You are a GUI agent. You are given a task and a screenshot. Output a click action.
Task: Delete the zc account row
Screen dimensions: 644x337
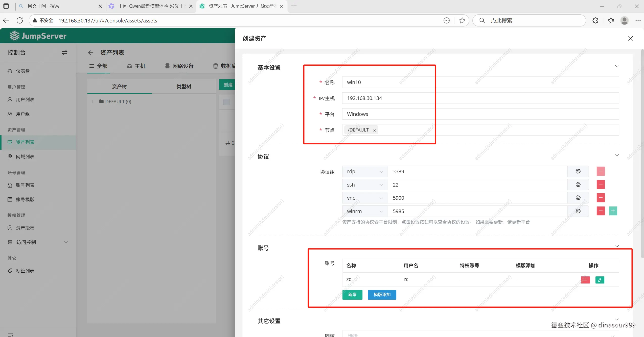pos(585,280)
